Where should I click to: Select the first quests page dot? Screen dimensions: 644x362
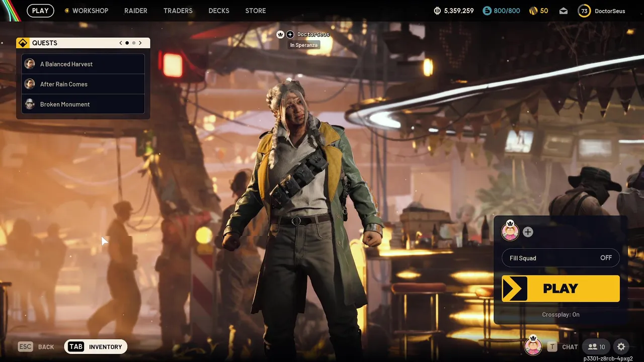[127, 43]
